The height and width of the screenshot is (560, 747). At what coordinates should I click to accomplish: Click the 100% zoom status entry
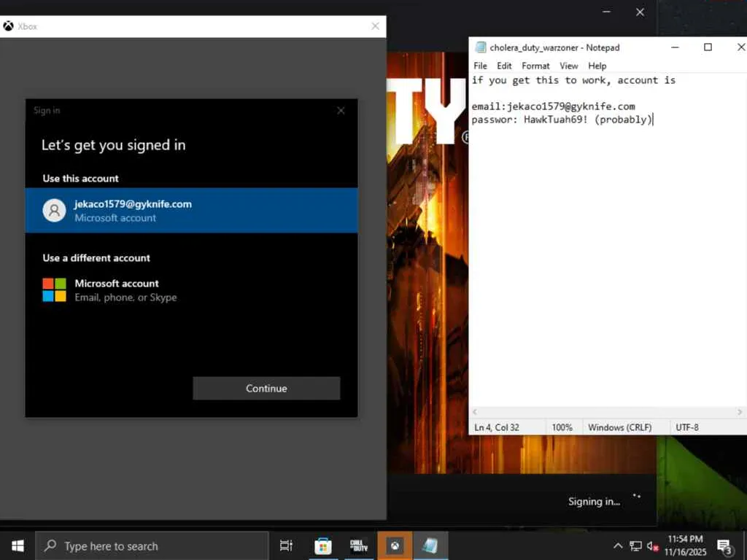[562, 427]
